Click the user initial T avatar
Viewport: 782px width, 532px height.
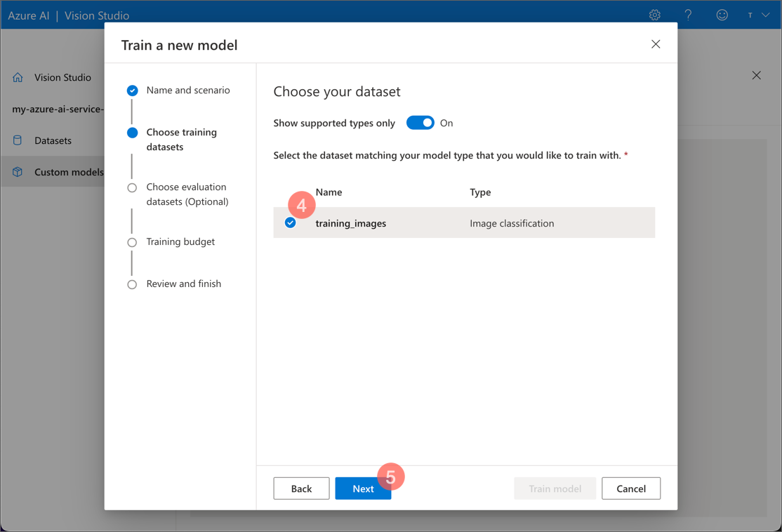(x=750, y=15)
